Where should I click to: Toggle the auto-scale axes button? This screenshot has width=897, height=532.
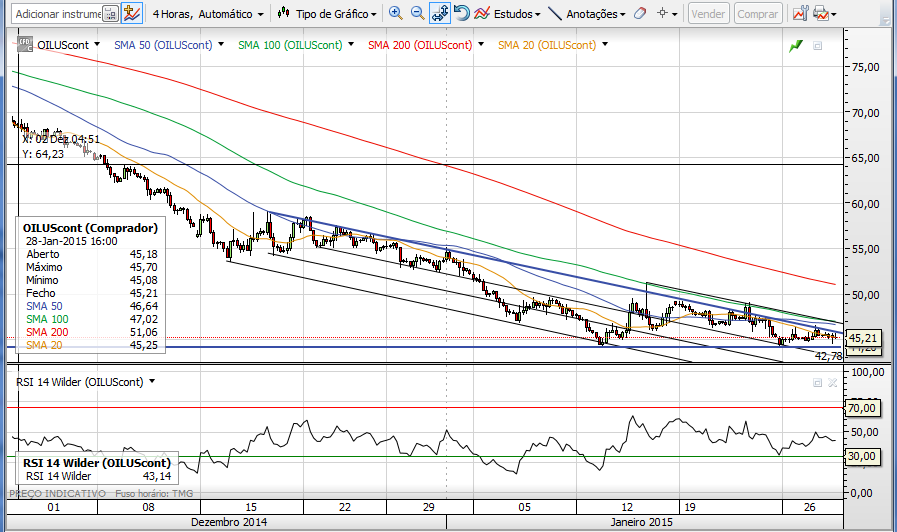click(x=439, y=14)
